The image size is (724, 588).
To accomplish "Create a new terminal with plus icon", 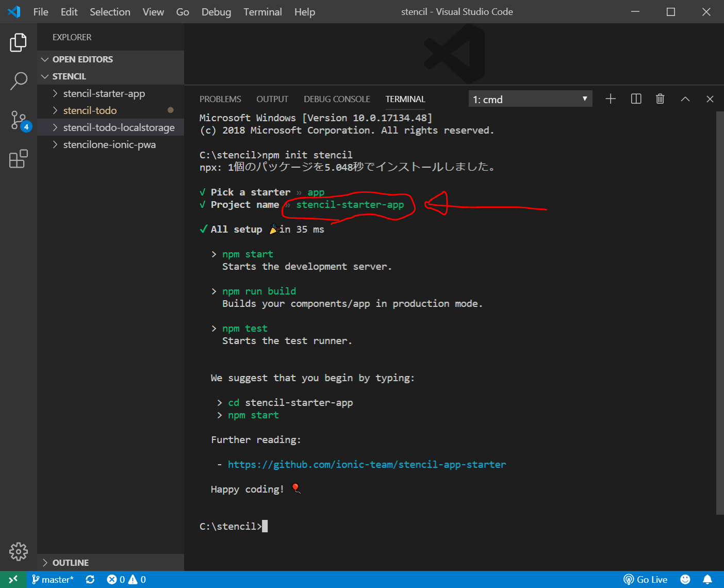I will click(x=611, y=99).
